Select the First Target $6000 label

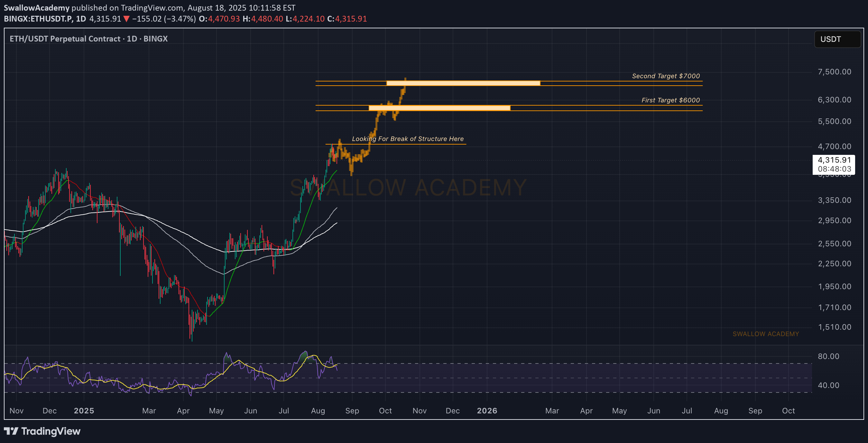(670, 100)
